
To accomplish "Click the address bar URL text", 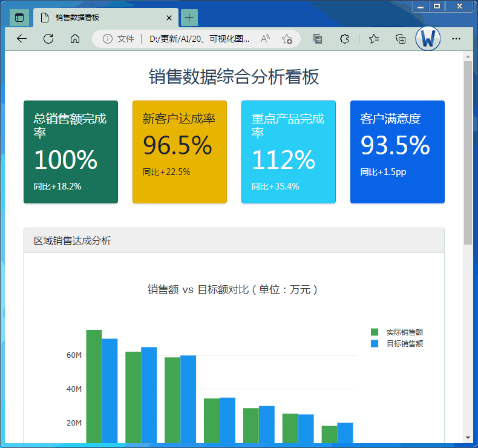I will coord(200,39).
